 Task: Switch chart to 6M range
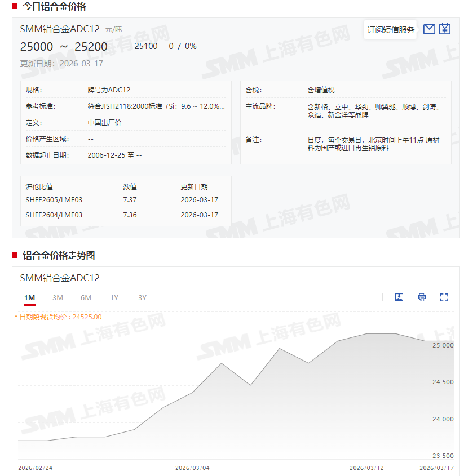coord(86,298)
